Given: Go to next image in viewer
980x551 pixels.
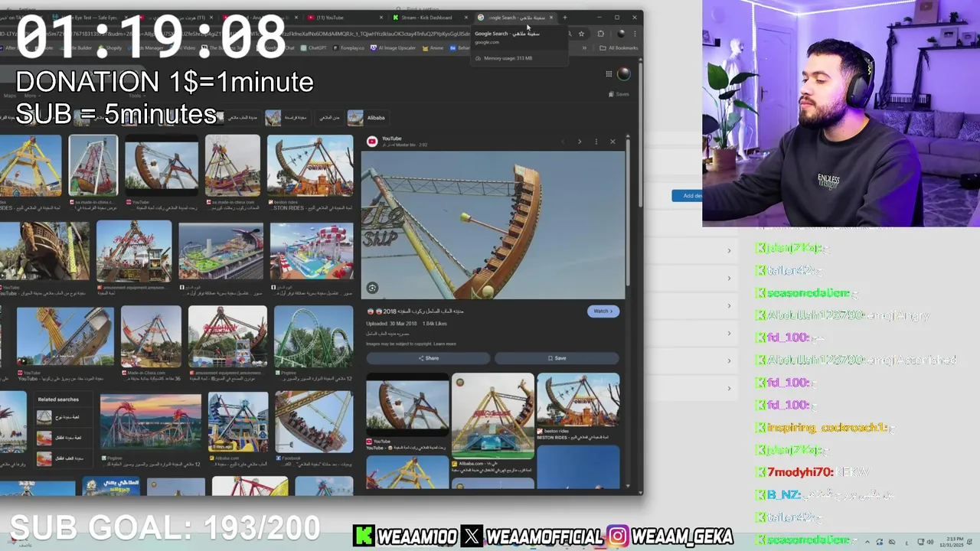Looking at the screenshot, I should pos(580,142).
